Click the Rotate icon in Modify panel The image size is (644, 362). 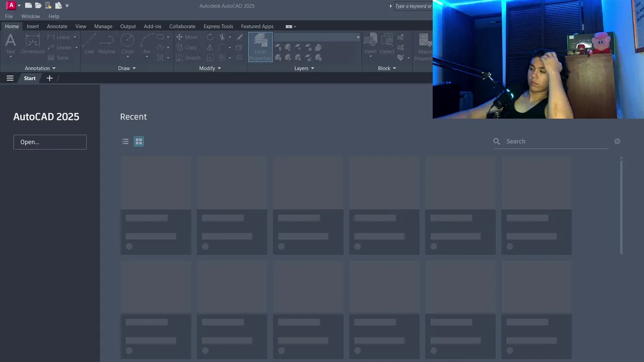coord(210,37)
